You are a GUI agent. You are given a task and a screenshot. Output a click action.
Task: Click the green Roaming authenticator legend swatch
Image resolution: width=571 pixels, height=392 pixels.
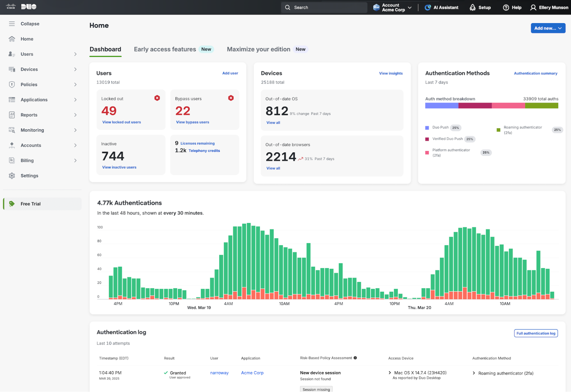(498, 130)
